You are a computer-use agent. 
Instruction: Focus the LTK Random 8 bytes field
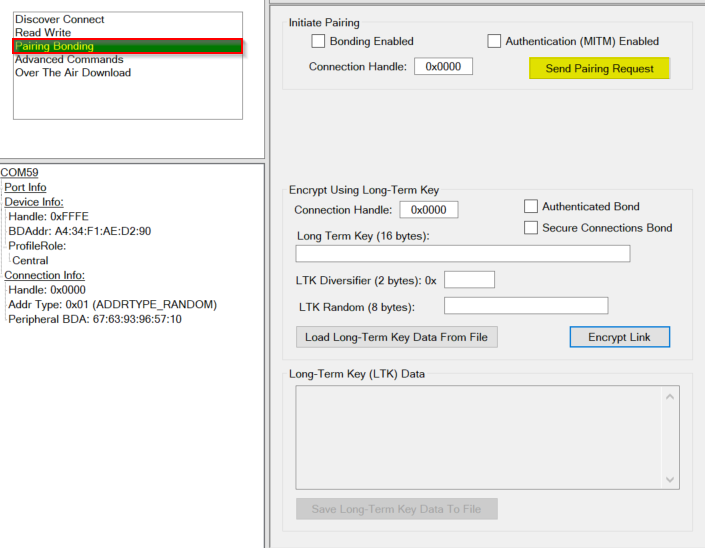(x=526, y=306)
